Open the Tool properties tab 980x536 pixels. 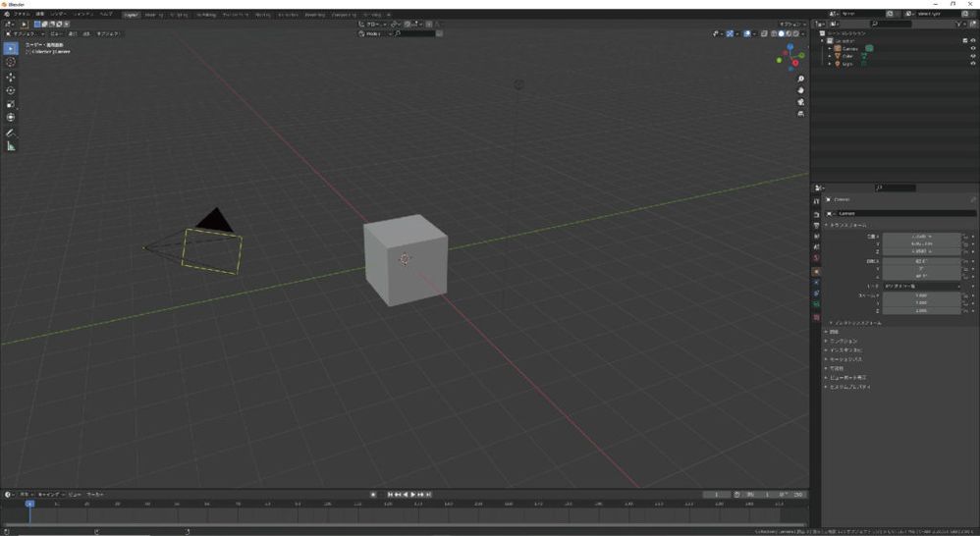tap(816, 202)
